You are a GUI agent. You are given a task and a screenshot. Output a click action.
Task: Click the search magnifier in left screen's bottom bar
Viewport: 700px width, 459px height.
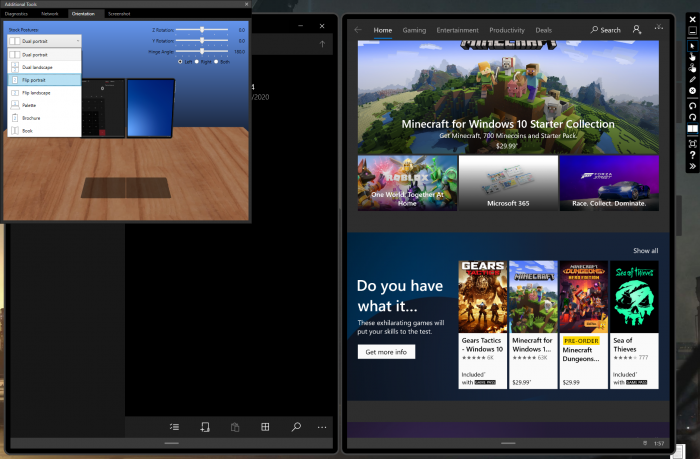(x=296, y=427)
